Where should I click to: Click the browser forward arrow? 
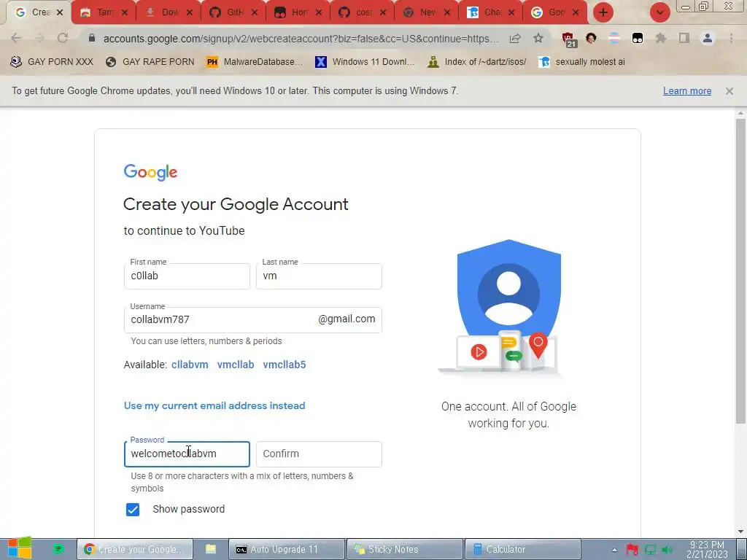[x=39, y=38]
